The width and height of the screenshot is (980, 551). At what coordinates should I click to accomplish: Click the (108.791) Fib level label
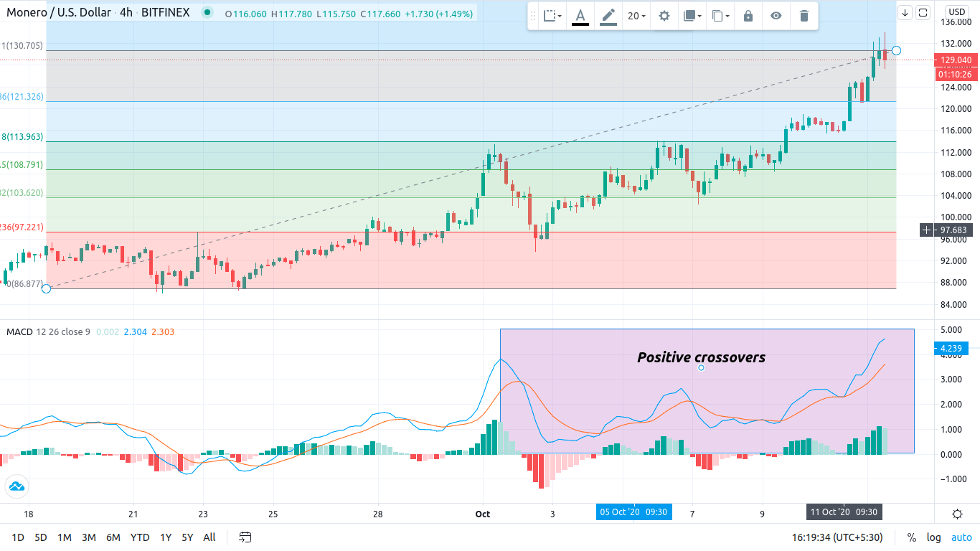tap(22, 165)
